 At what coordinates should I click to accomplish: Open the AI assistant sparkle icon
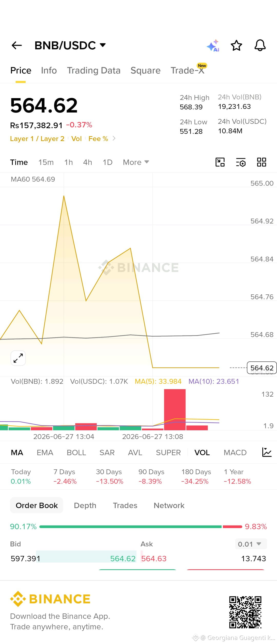tap(213, 45)
